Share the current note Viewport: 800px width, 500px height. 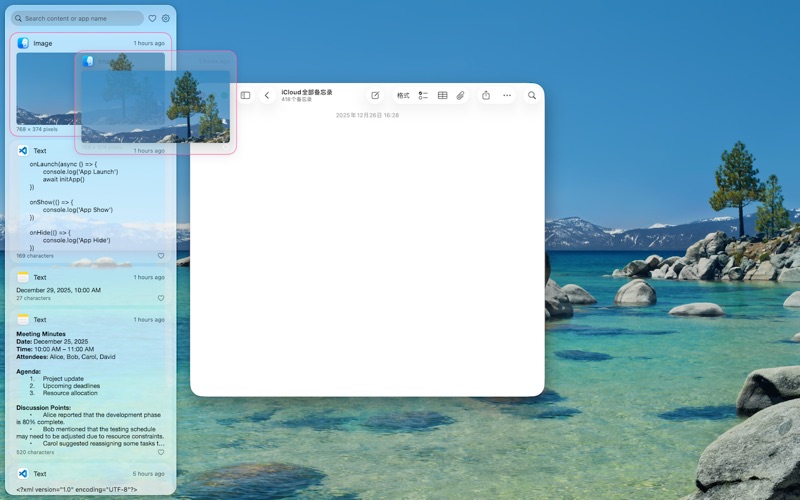(x=486, y=95)
